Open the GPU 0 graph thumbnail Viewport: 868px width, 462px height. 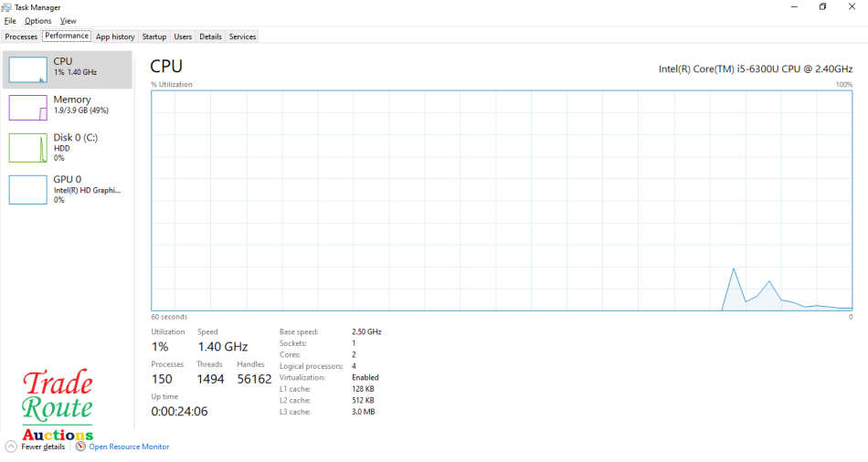click(27, 189)
